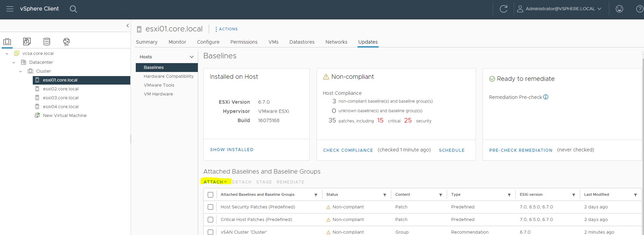Filter the Status column
This screenshot has height=235, width=644.
tap(385, 195)
